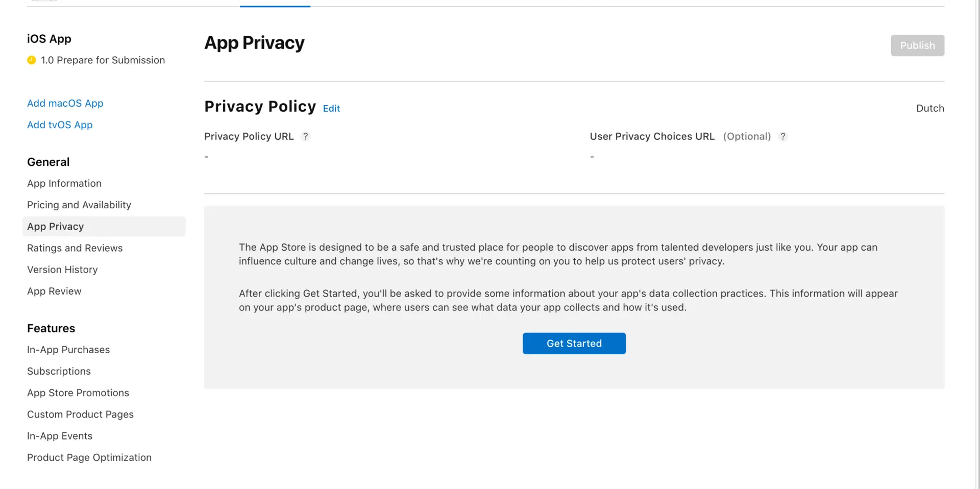Click the Publish button
The height and width of the screenshot is (489, 980).
(917, 45)
